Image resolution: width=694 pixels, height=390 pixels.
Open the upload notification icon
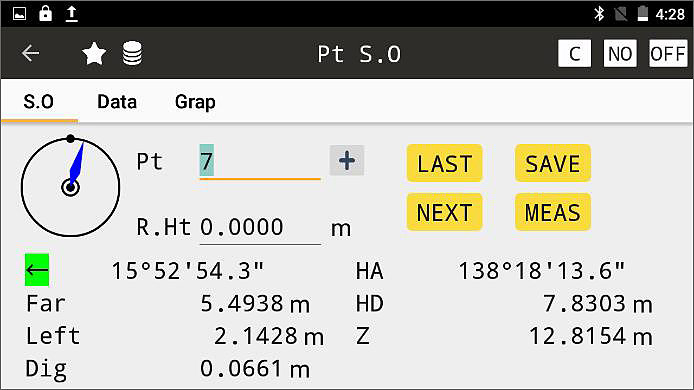coord(71,14)
